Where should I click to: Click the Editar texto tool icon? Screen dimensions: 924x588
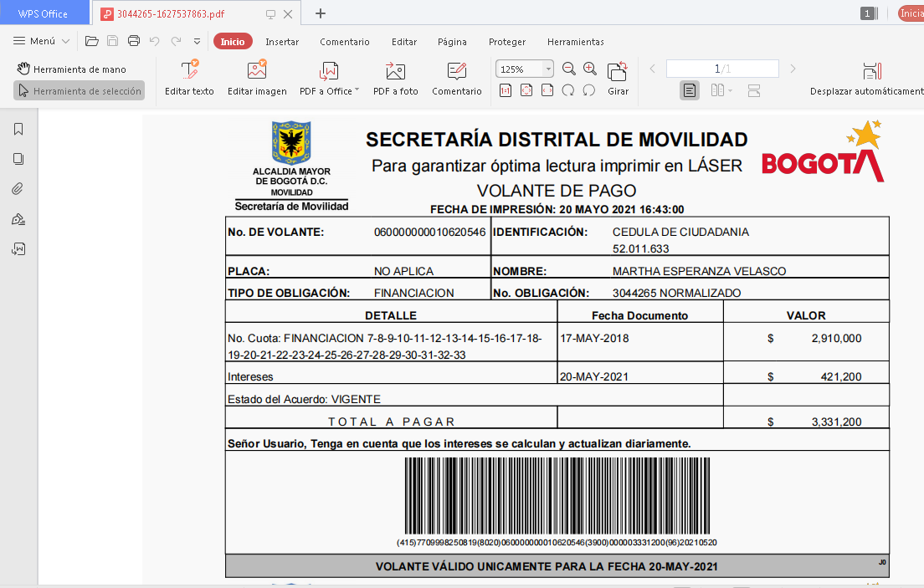(x=189, y=70)
